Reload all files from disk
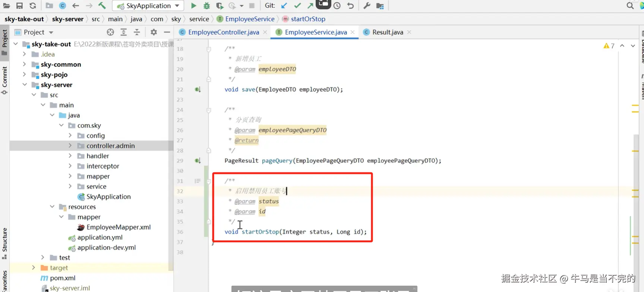 point(33,6)
